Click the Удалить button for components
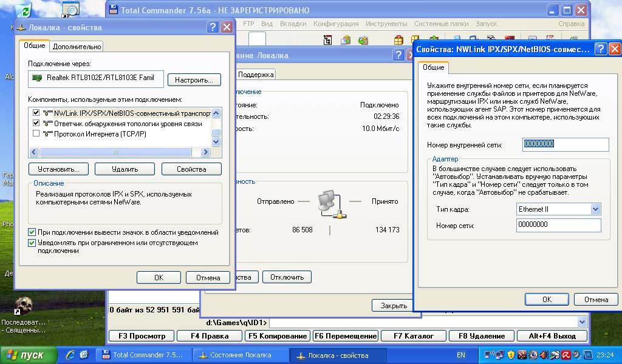622x364 pixels. pyautogui.click(x=125, y=169)
